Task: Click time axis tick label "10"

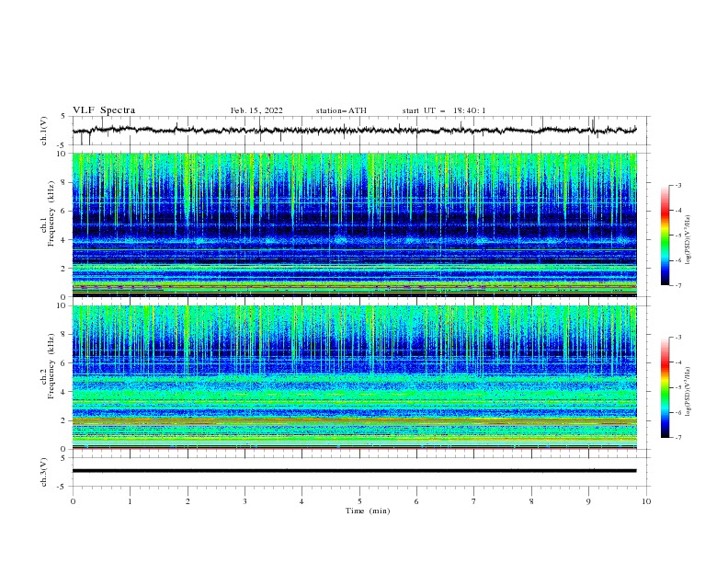Action: 646,501
